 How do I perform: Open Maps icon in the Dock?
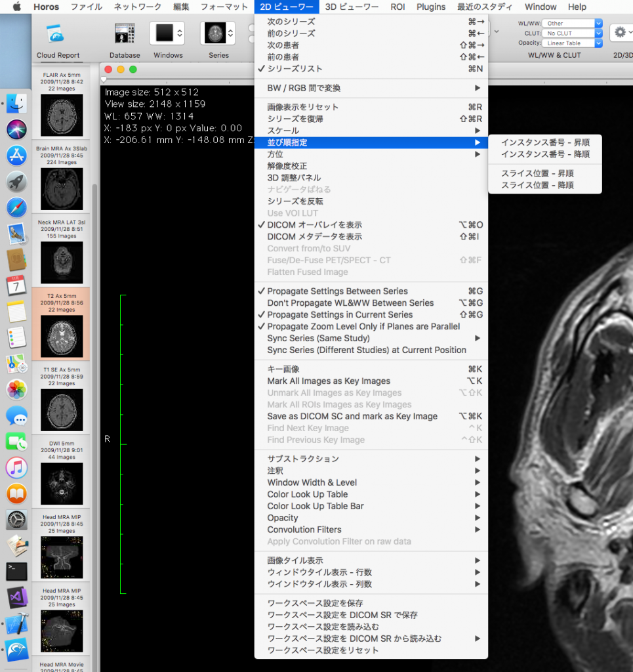point(16,364)
